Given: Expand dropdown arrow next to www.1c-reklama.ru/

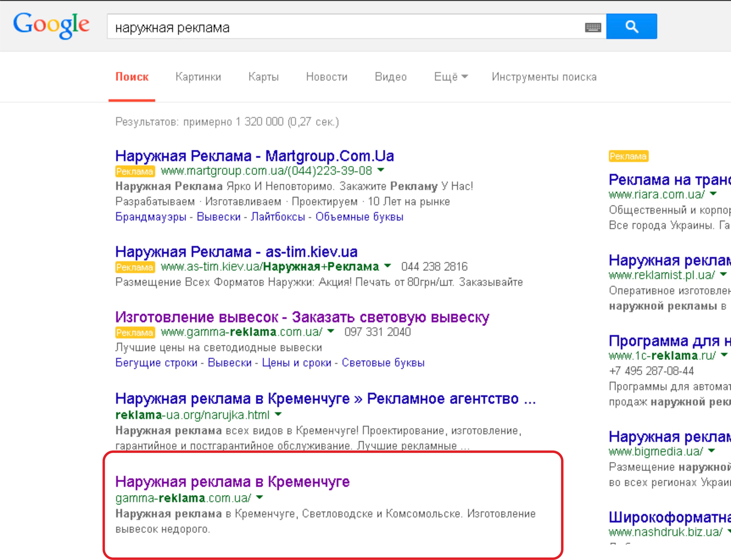Looking at the screenshot, I should 724,355.
